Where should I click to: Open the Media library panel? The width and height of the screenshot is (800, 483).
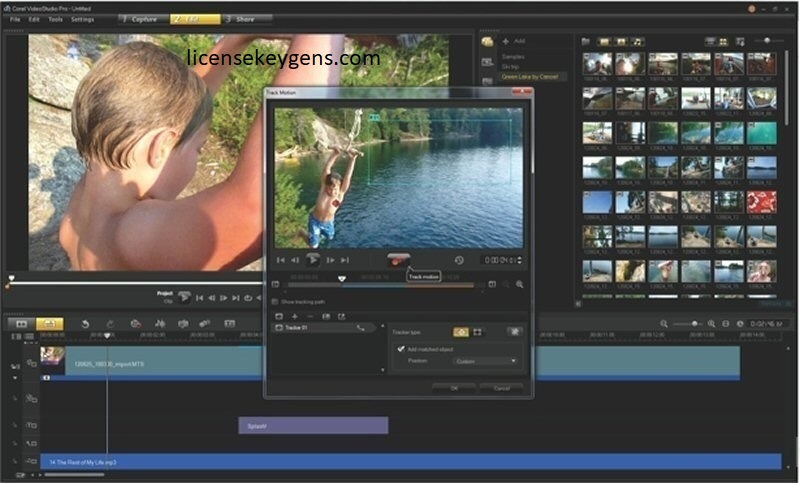click(487, 42)
